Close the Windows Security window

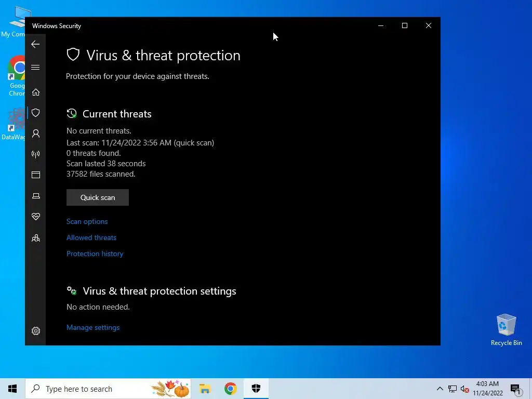(429, 25)
